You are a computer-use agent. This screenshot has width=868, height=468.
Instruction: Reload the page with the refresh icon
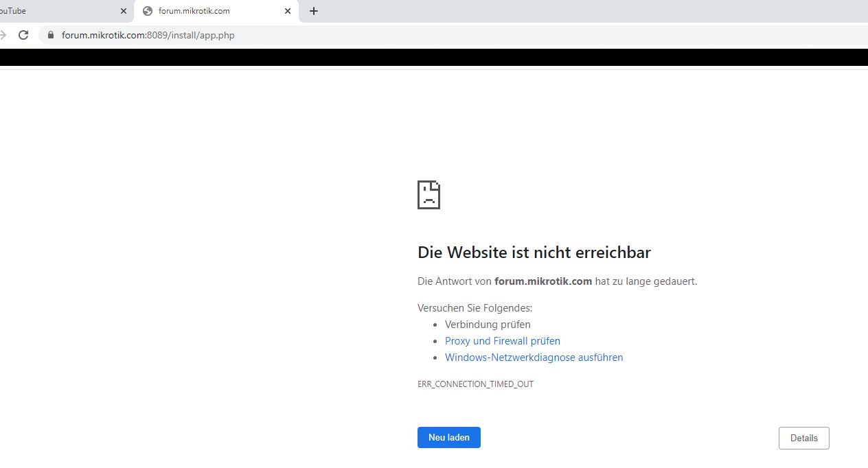(23, 34)
